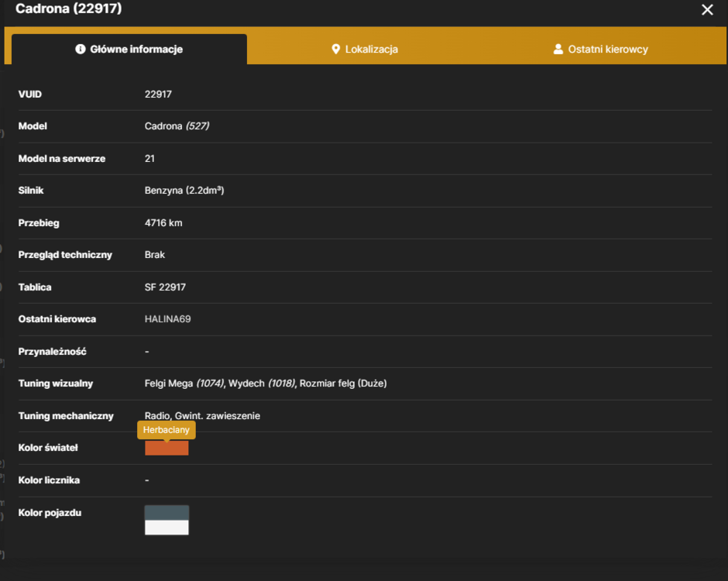
Task: Click the Tablica row label
Action: 35,287
